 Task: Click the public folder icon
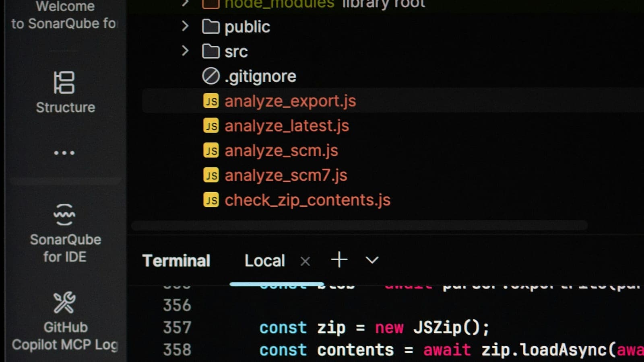(211, 27)
